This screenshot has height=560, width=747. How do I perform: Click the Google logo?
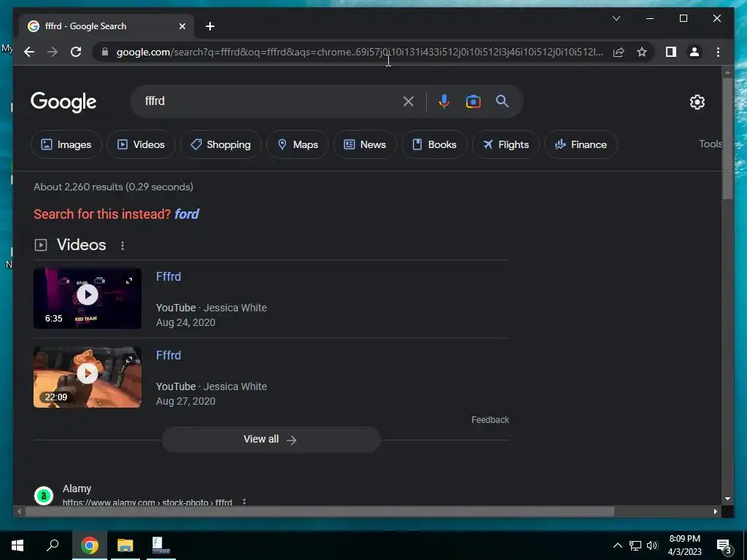63,101
